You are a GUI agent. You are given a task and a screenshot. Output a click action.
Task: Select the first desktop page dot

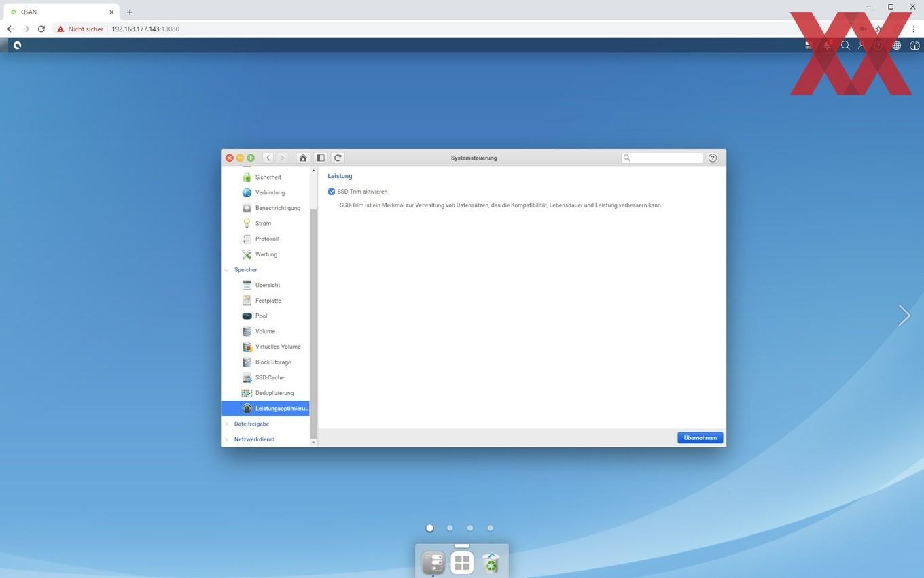(x=429, y=528)
